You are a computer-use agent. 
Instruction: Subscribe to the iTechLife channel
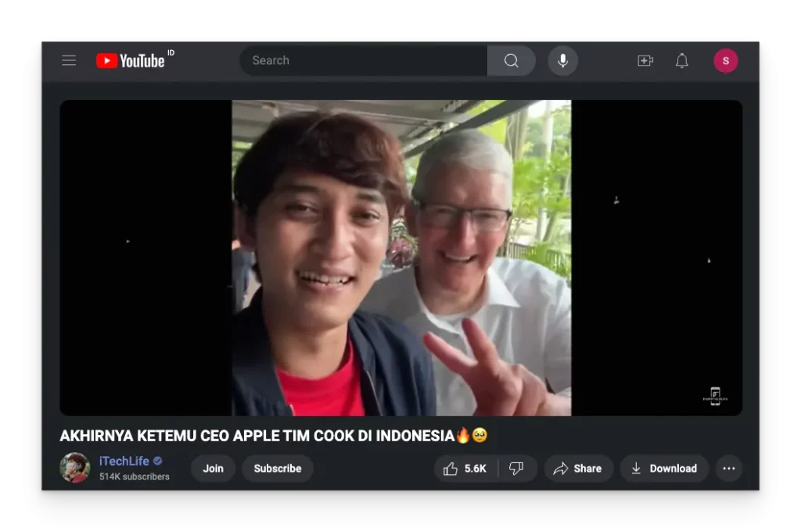point(278,468)
